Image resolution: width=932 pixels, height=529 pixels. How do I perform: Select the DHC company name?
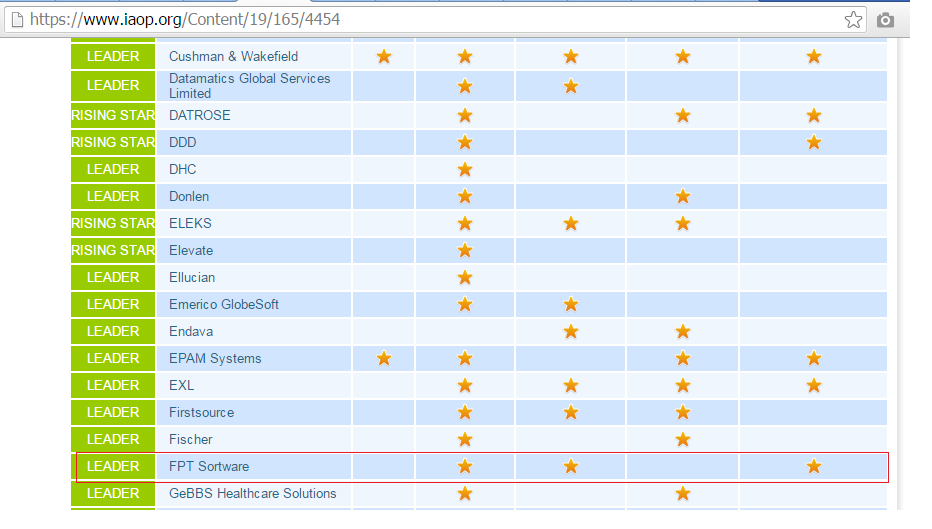point(182,169)
